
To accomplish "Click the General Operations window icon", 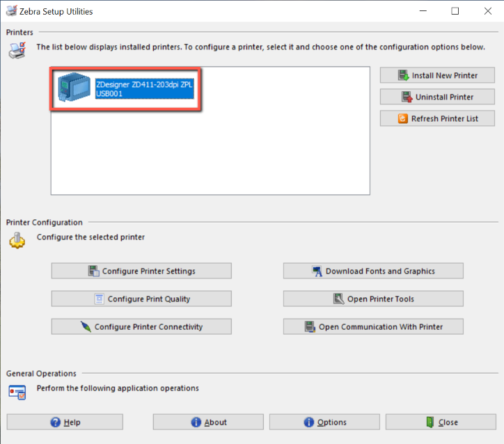I will [x=17, y=391].
